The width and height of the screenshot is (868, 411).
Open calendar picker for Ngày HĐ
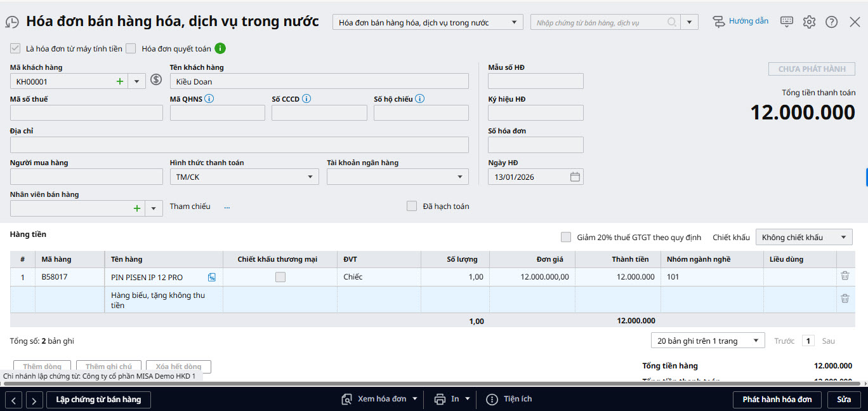point(575,177)
